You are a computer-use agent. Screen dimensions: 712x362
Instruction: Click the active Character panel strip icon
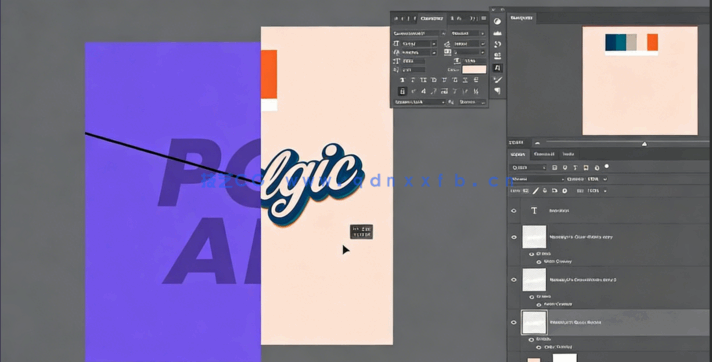click(497, 68)
